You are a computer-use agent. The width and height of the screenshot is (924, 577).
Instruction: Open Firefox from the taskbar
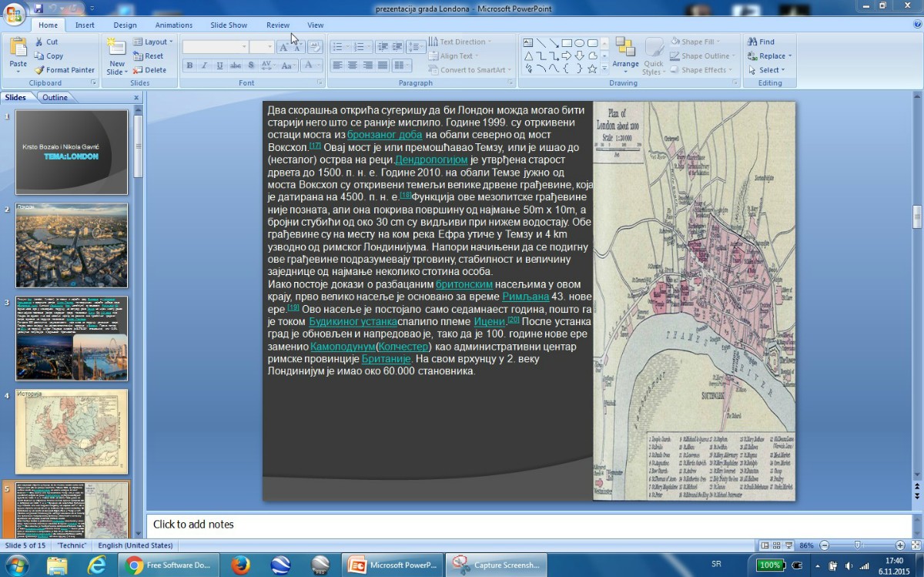(241, 565)
